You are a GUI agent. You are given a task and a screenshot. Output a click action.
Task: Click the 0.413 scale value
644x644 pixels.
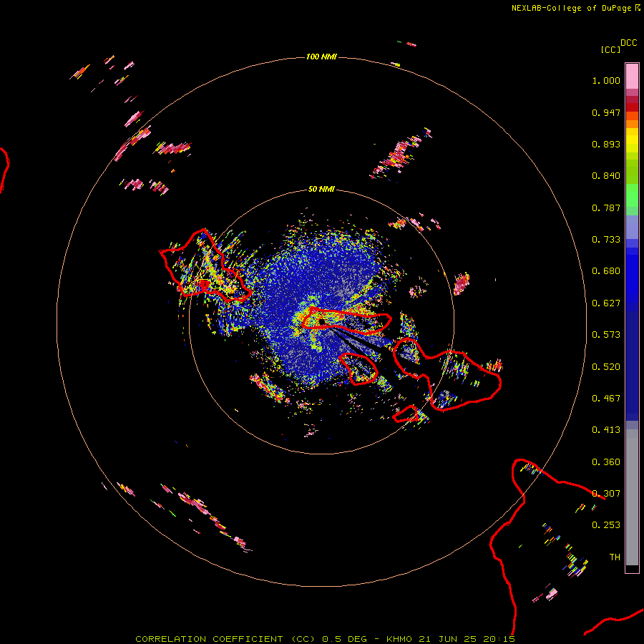coord(606,430)
